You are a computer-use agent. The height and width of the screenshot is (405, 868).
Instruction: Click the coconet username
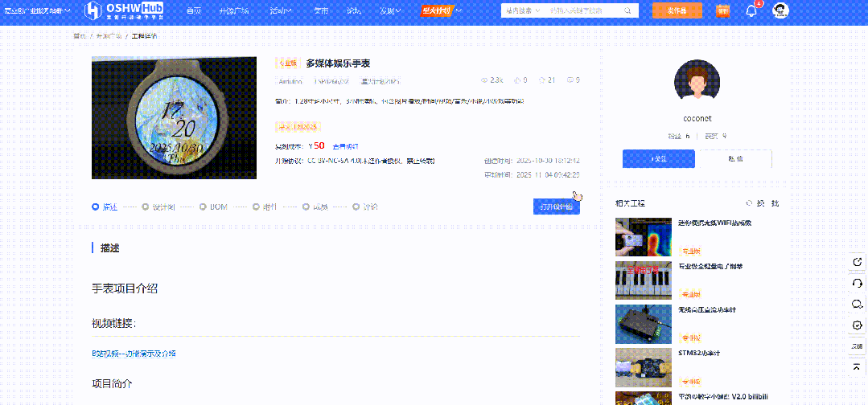click(697, 118)
